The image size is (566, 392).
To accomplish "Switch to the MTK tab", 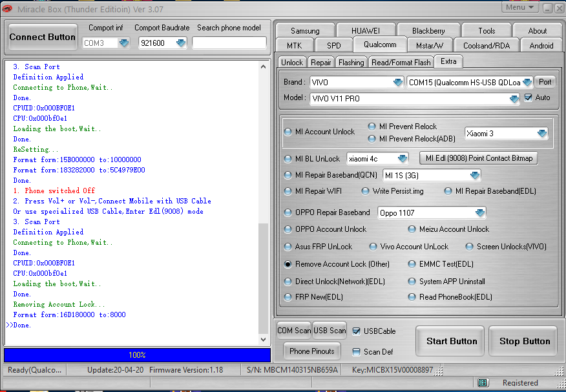I will 294,45.
